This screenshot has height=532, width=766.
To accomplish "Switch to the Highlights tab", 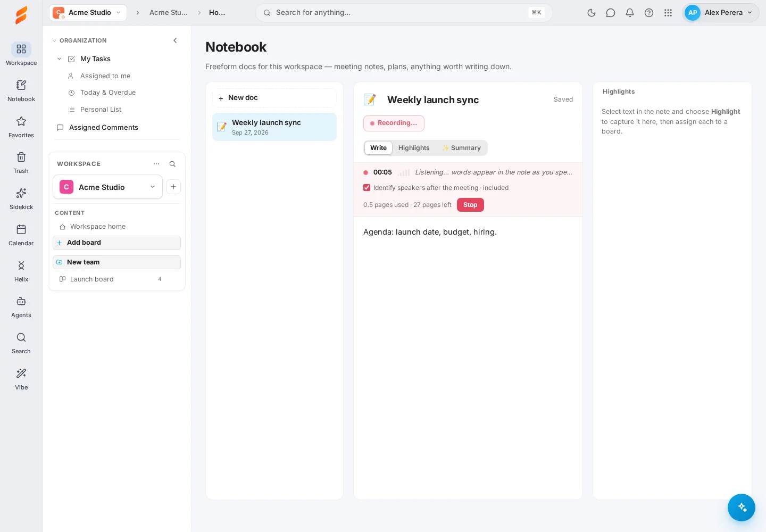I will (x=414, y=148).
